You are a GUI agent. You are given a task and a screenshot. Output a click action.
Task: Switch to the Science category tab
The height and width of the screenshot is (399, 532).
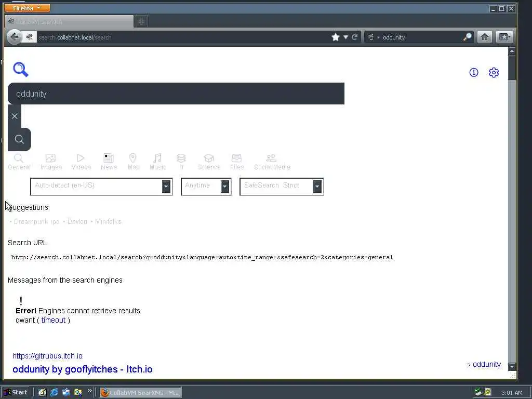(209, 162)
